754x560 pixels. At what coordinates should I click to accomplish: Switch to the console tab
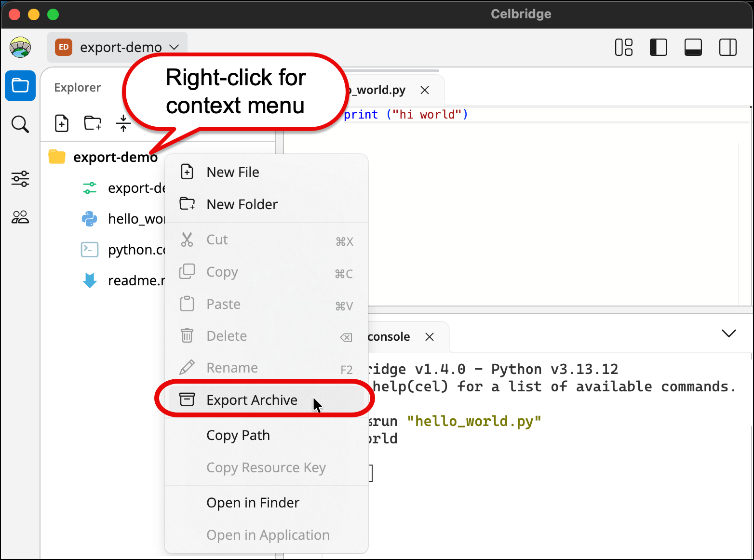click(389, 337)
